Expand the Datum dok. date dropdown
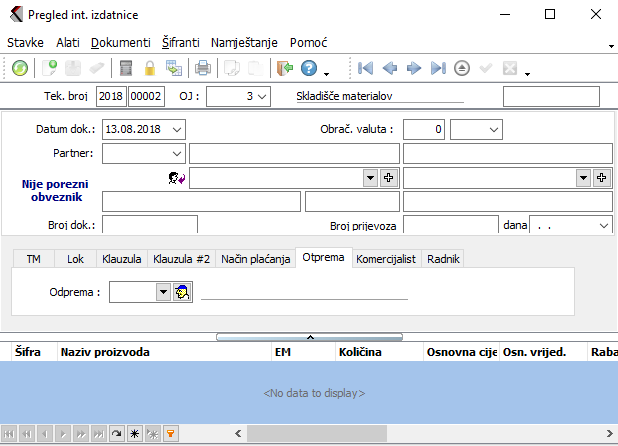This screenshot has width=618, height=446. 177,129
